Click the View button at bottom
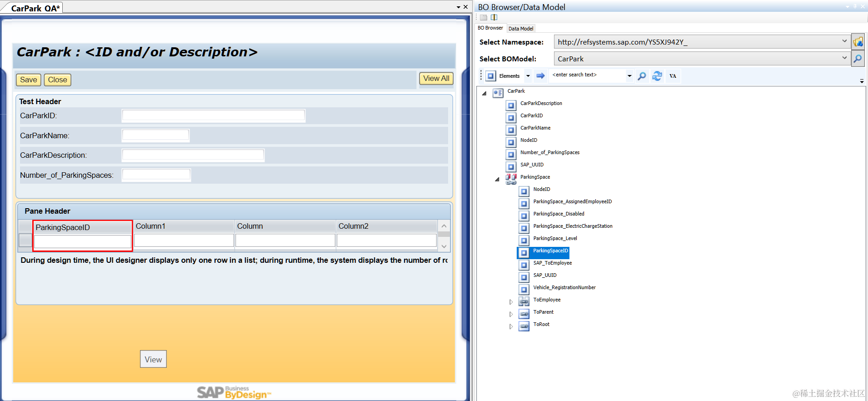Viewport: 868px width, 401px height. [x=153, y=359]
